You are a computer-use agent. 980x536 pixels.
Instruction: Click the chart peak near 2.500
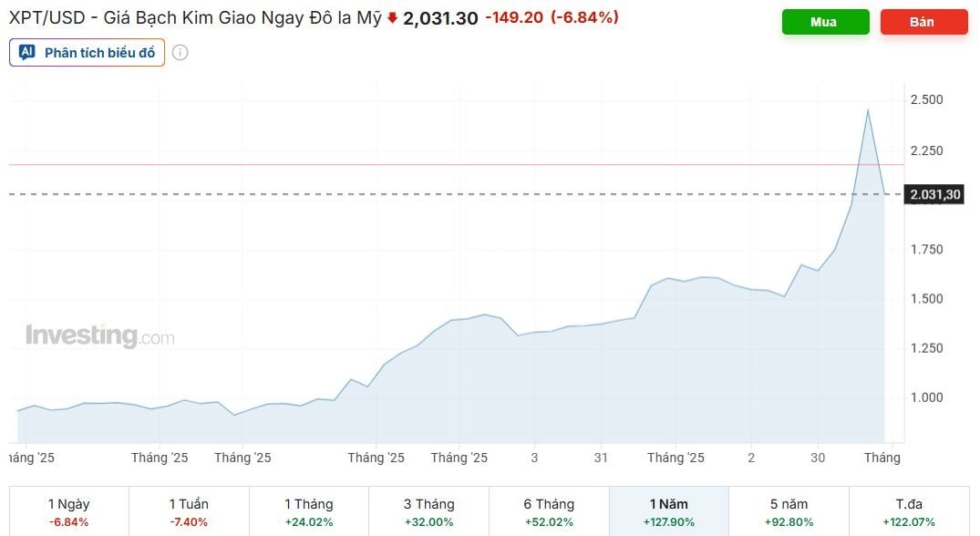867,110
